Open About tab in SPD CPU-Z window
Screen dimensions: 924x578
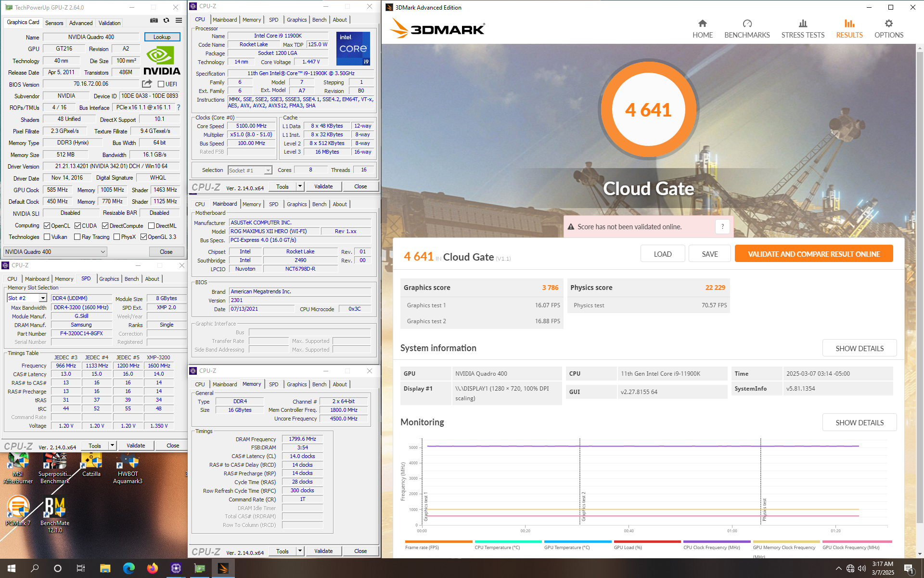coord(152,279)
